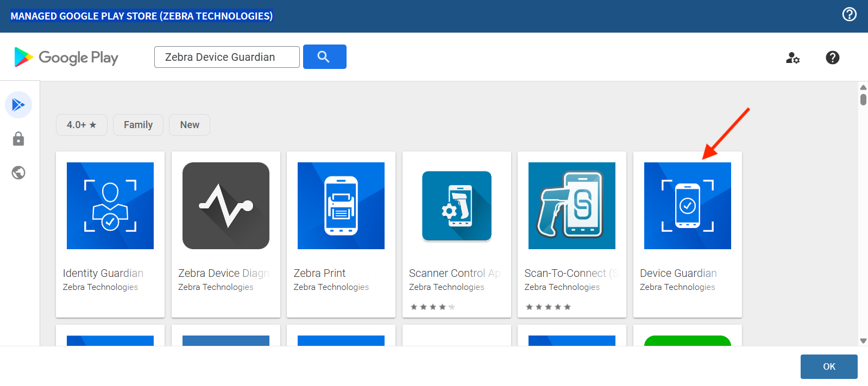868x386 pixels.
Task: Select the Zebra Device Diagnostic app icon
Action: [226, 206]
